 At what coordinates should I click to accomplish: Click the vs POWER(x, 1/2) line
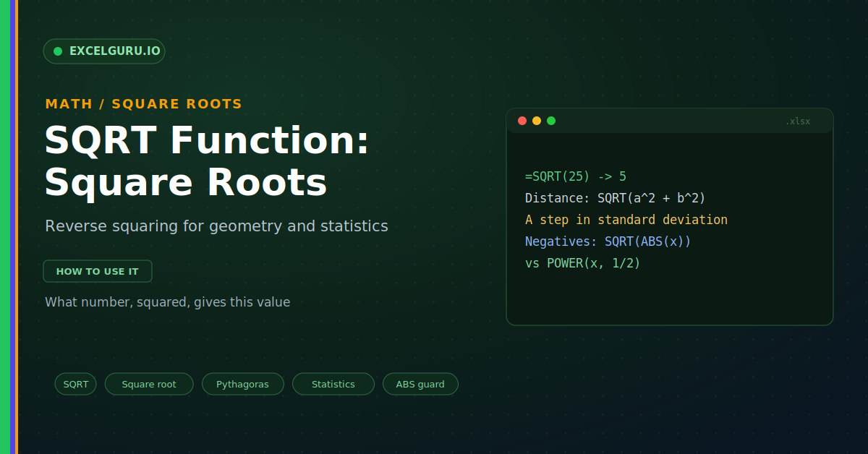[583, 263]
